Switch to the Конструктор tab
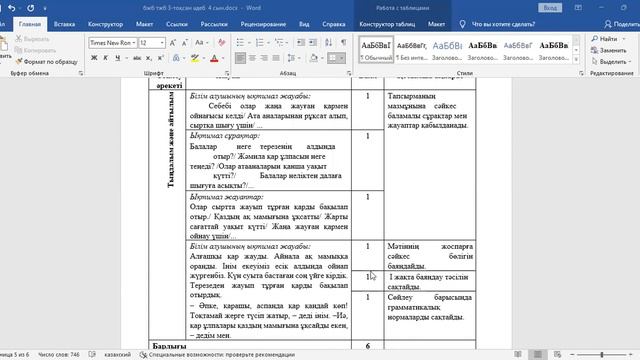640x360 pixels. (105, 24)
